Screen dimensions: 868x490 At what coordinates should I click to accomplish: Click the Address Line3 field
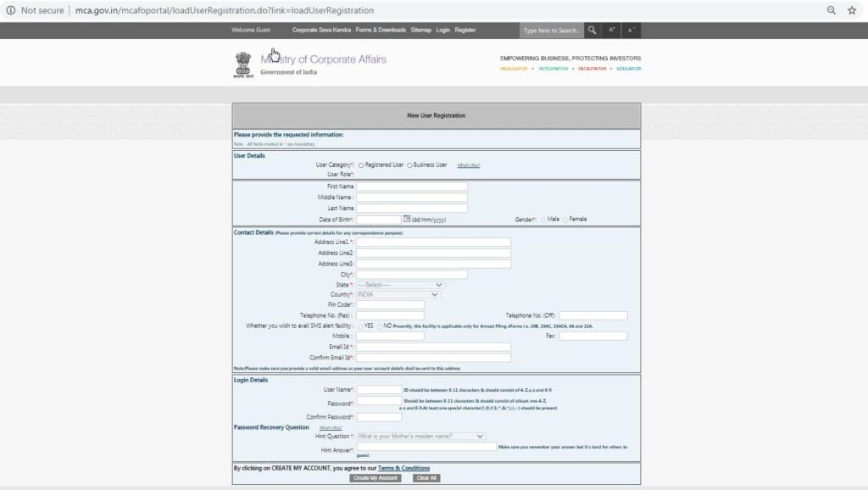[433, 264]
